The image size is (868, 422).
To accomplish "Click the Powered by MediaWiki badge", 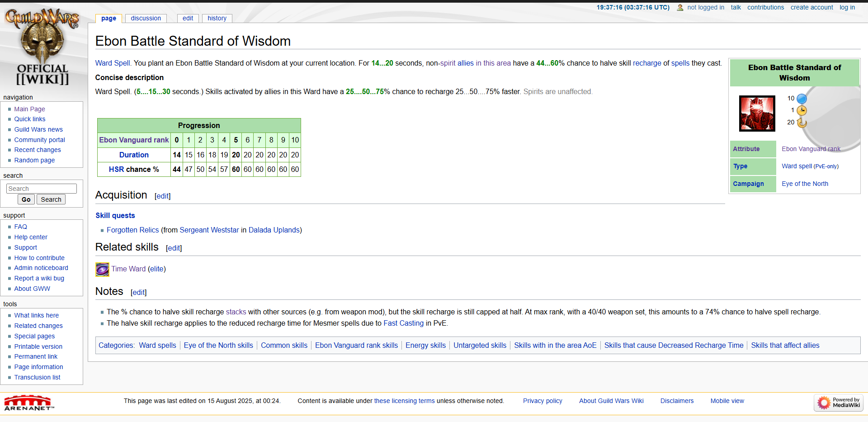I will coord(839,403).
